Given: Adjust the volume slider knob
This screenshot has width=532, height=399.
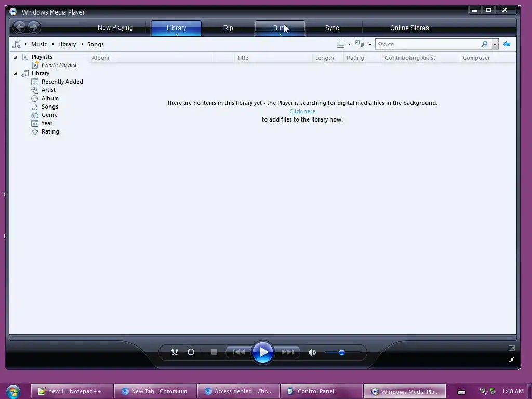Looking at the screenshot, I should tap(342, 353).
